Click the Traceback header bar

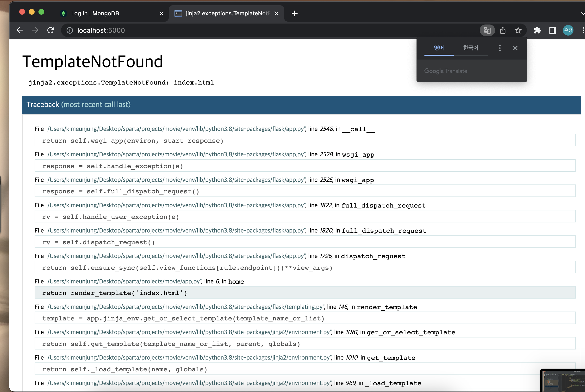(301, 105)
